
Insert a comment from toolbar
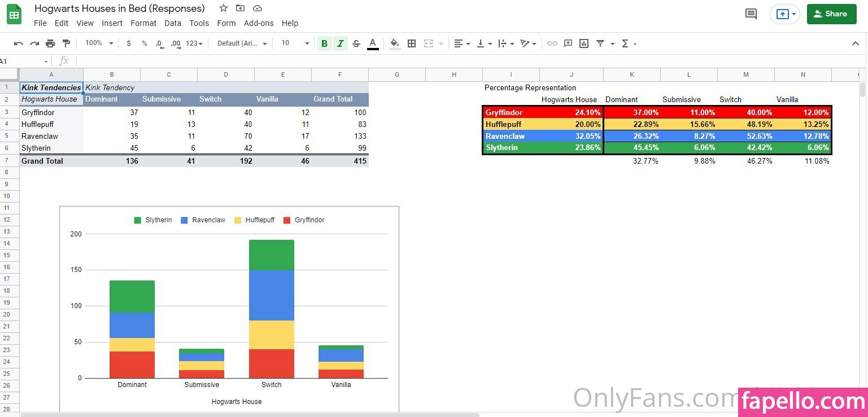[568, 43]
